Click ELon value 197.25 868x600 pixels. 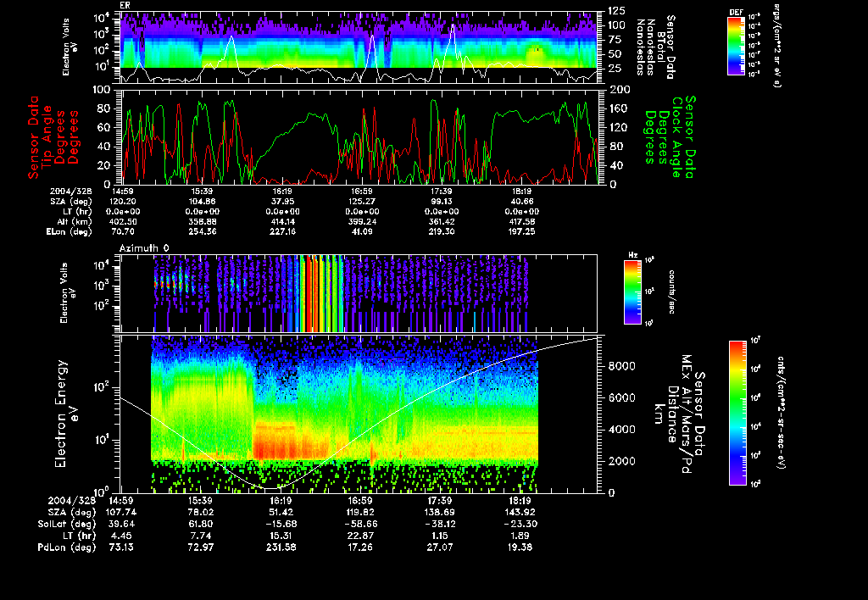pyautogui.click(x=521, y=232)
